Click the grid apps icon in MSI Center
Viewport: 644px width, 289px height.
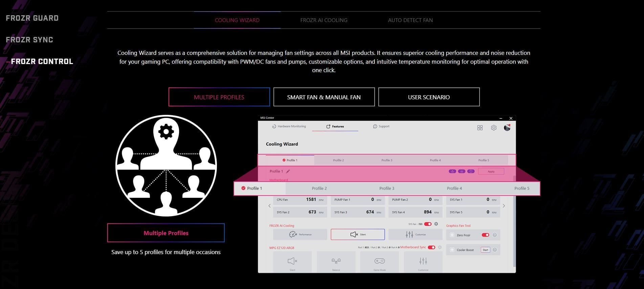480,128
